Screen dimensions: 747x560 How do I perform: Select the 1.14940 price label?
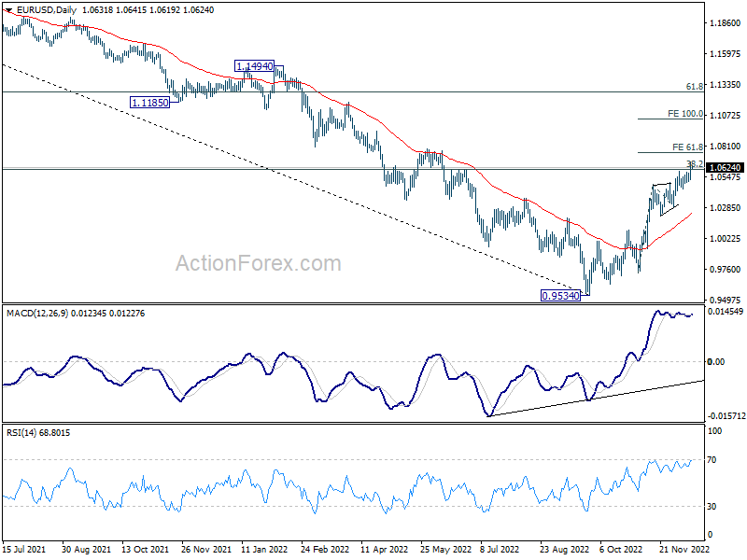[x=254, y=66]
